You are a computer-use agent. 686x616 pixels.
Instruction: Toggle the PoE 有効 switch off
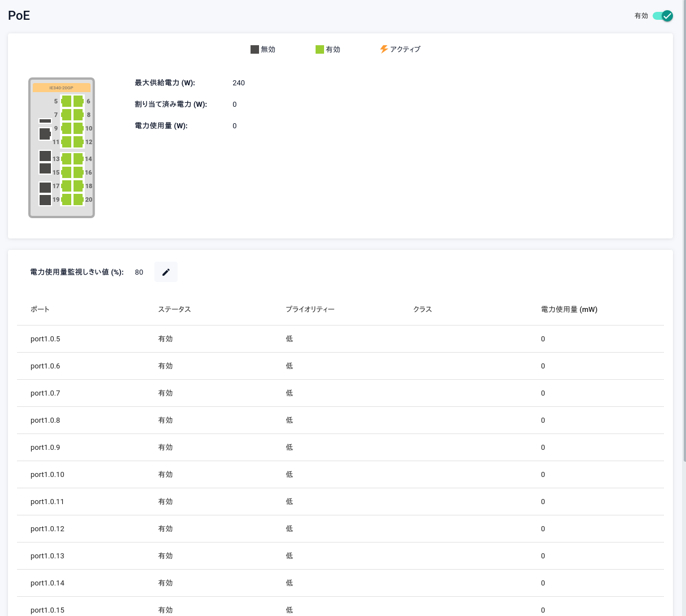(x=662, y=16)
